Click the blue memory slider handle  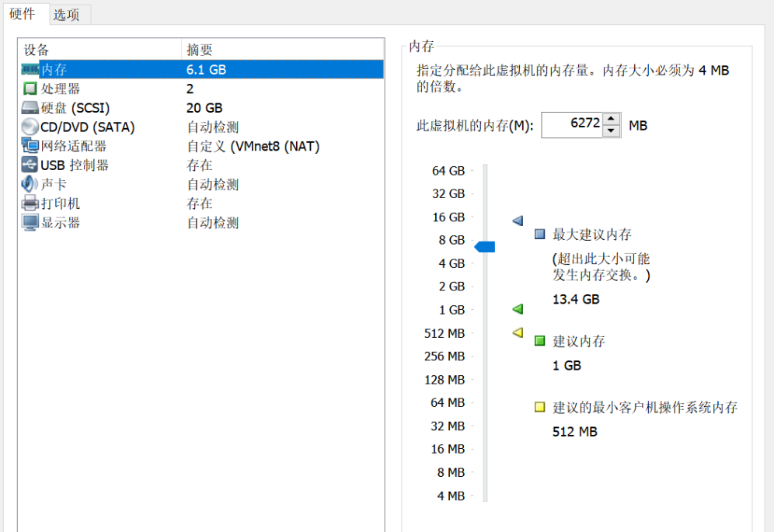[484, 247]
